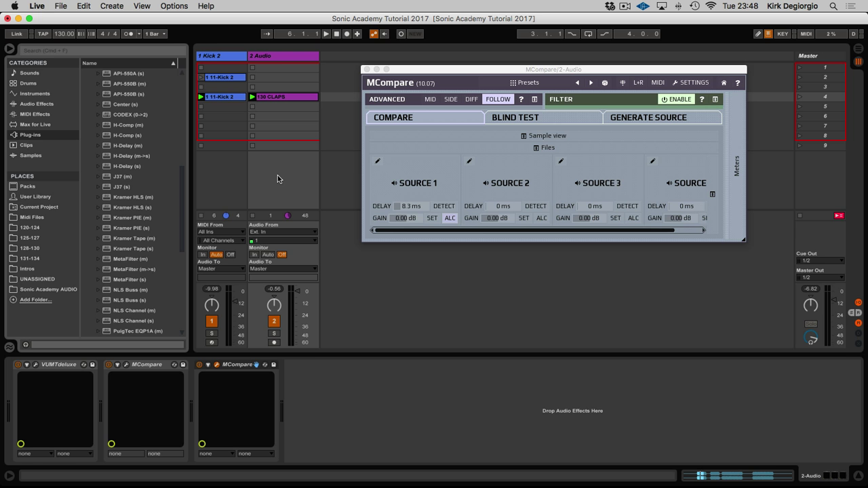Switch to the COMPARE tab
868x488 pixels.
tap(425, 117)
